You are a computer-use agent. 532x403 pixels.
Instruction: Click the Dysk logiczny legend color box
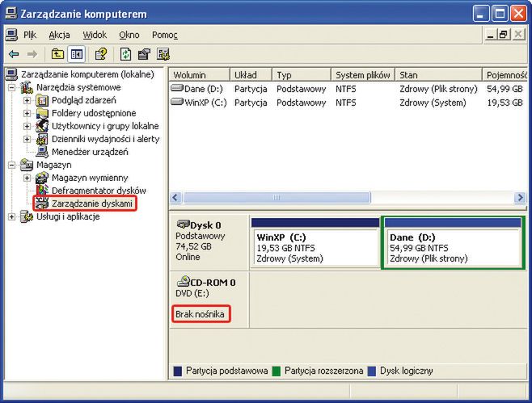372,372
